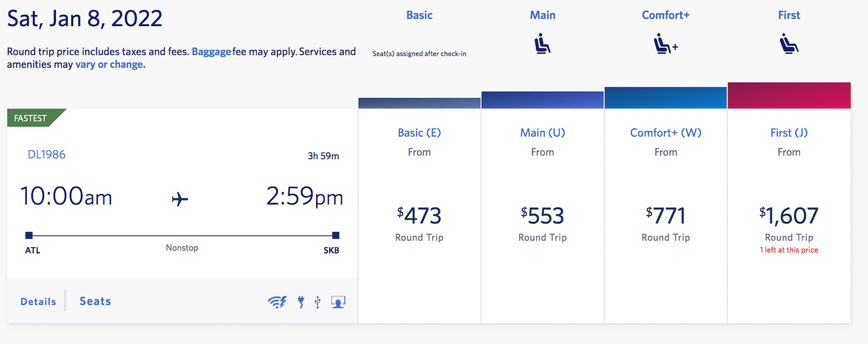Click the magenta First class color bar

pyautogui.click(x=789, y=95)
